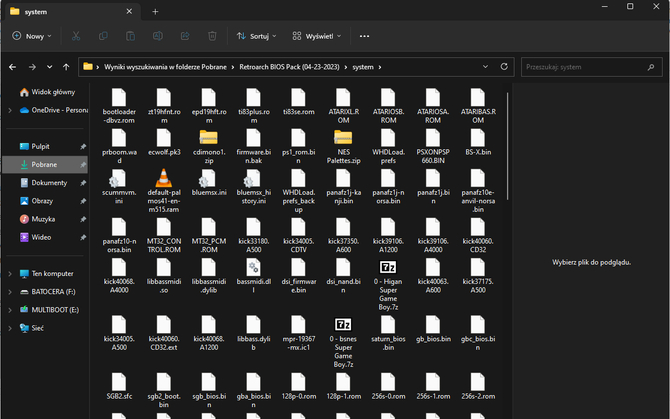Image resolution: width=670 pixels, height=419 pixels.
Task: Select the 0 - bsnes Super Game Boy.7z file
Action: click(343, 343)
